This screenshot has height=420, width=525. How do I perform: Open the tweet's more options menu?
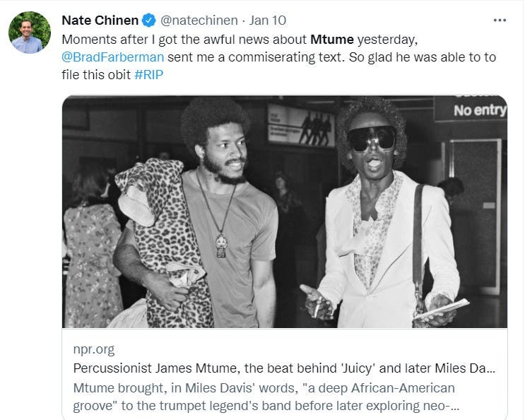pos(500,19)
